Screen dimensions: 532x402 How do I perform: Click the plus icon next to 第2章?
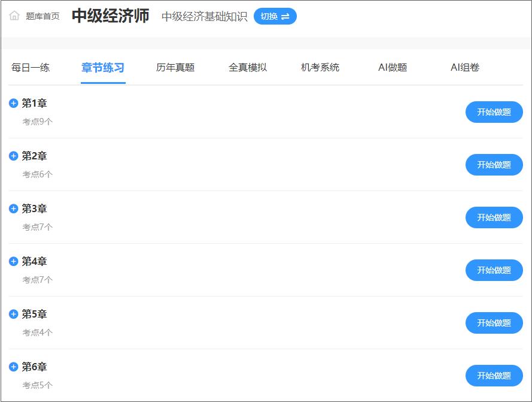12,156
